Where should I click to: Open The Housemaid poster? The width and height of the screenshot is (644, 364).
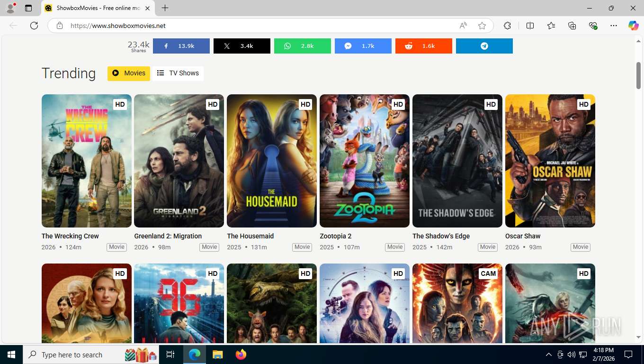(x=272, y=161)
